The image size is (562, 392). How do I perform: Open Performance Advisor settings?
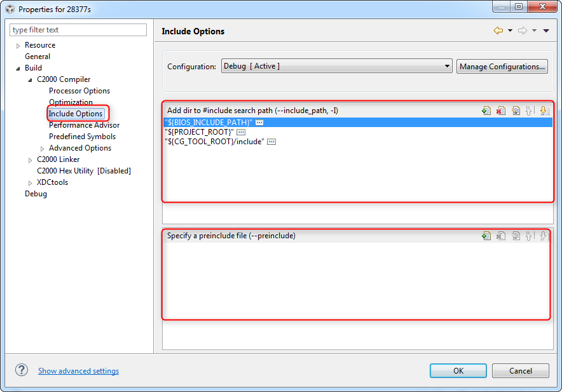[x=84, y=125]
